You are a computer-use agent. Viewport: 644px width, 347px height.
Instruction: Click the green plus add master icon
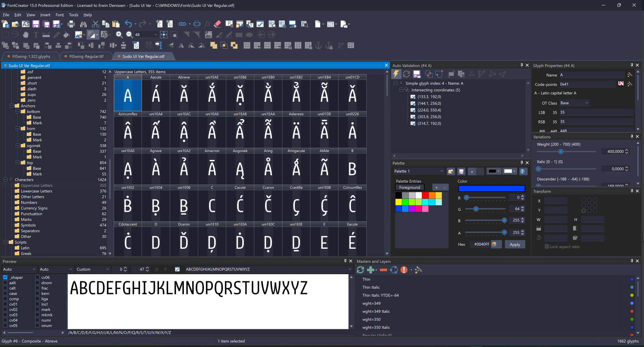(371, 270)
